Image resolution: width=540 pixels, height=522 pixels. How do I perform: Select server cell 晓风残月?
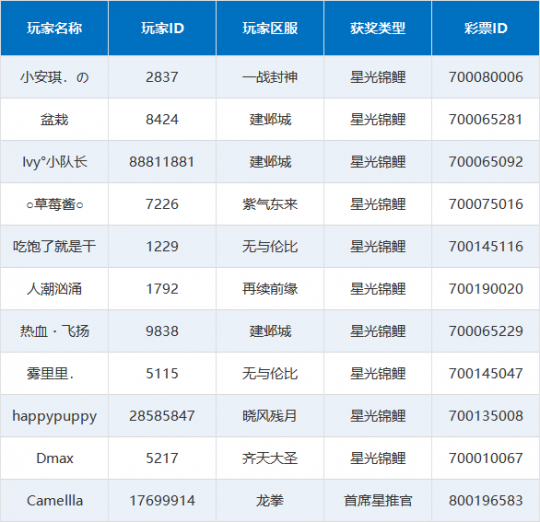(270, 416)
